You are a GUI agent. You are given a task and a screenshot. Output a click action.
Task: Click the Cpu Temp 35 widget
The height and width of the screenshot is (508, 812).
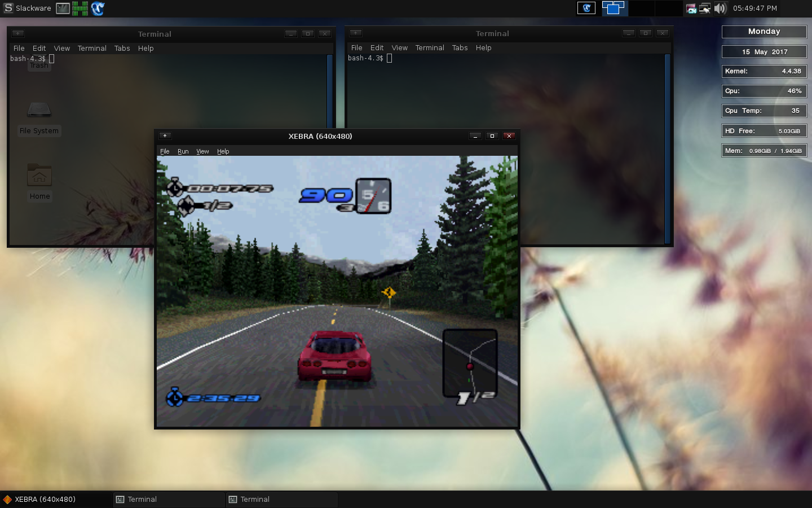764,111
